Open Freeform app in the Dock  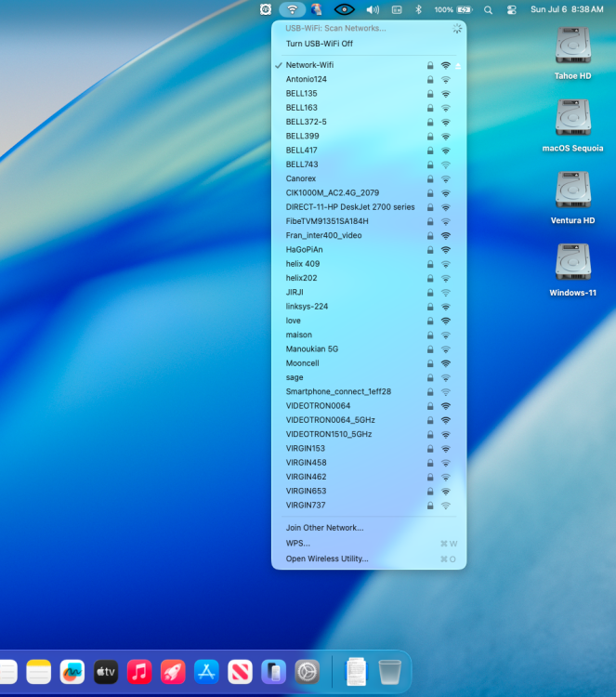72,672
